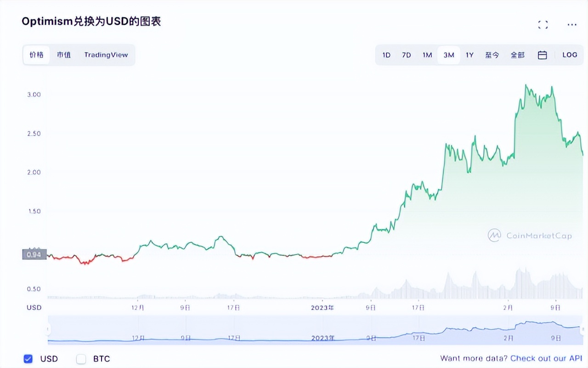Select the 1Y time range
Screen dimensions: 588x368
469,55
